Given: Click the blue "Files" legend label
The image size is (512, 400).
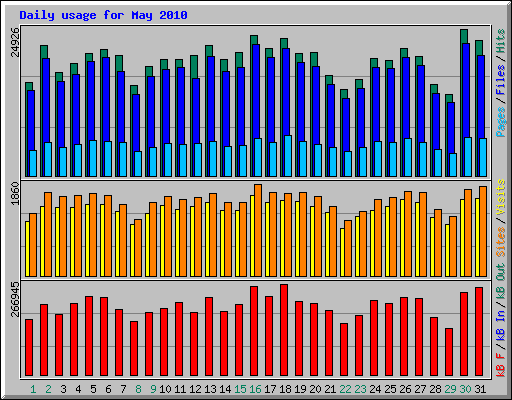Looking at the screenshot, I should point(501,80).
